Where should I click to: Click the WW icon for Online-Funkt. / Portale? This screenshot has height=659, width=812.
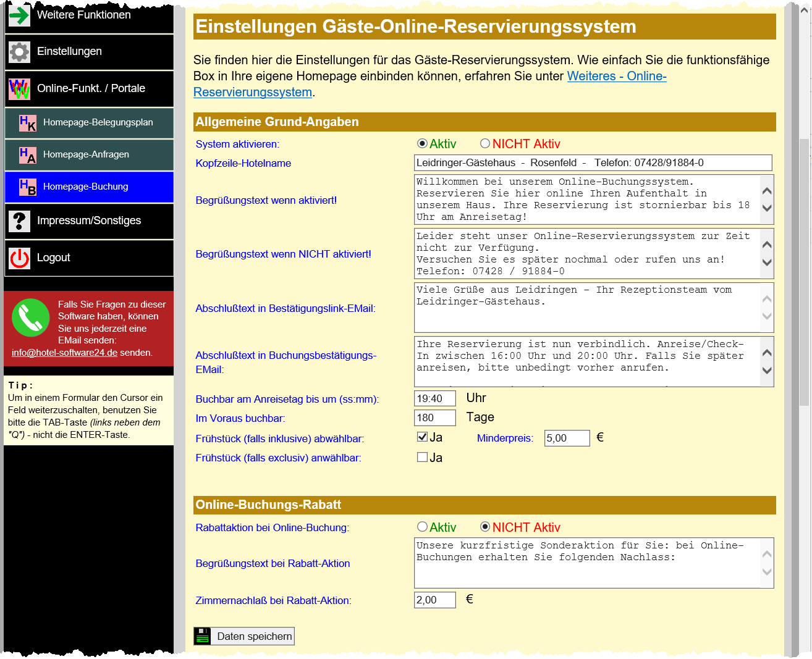coord(19,89)
